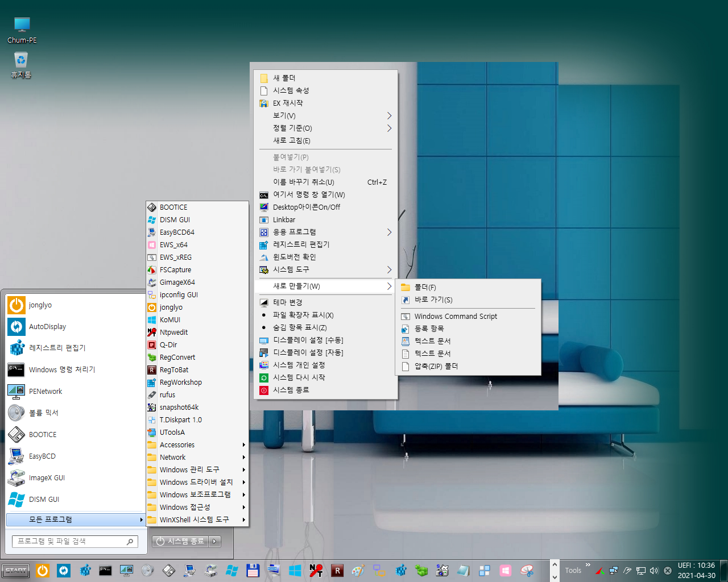Open snapshot64k in the programs list
The width and height of the screenshot is (728, 582).
[x=197, y=408]
